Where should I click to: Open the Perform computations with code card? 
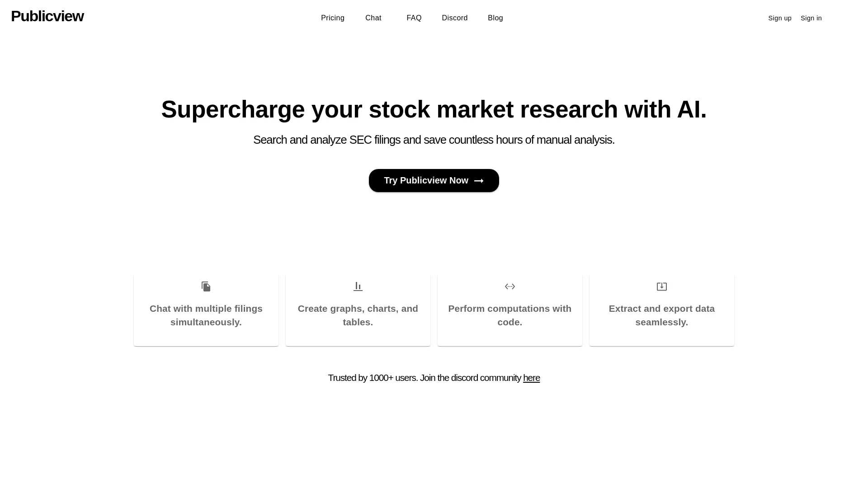pos(509,309)
